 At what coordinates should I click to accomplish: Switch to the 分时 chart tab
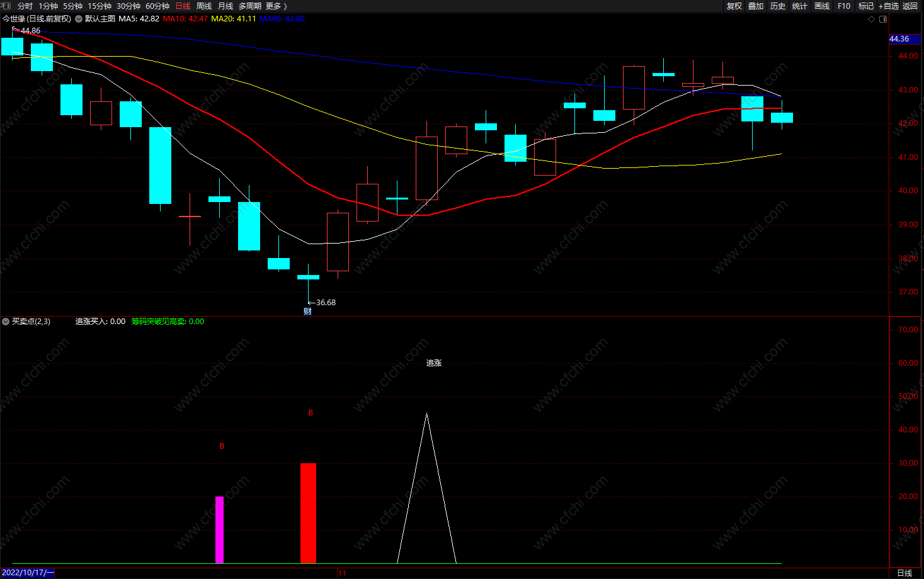(25, 6)
